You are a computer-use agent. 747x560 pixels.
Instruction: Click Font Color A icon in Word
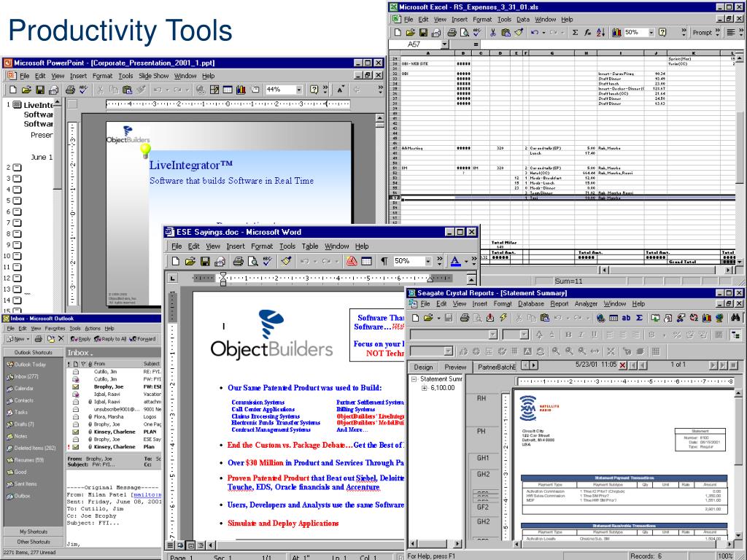pos(455,261)
